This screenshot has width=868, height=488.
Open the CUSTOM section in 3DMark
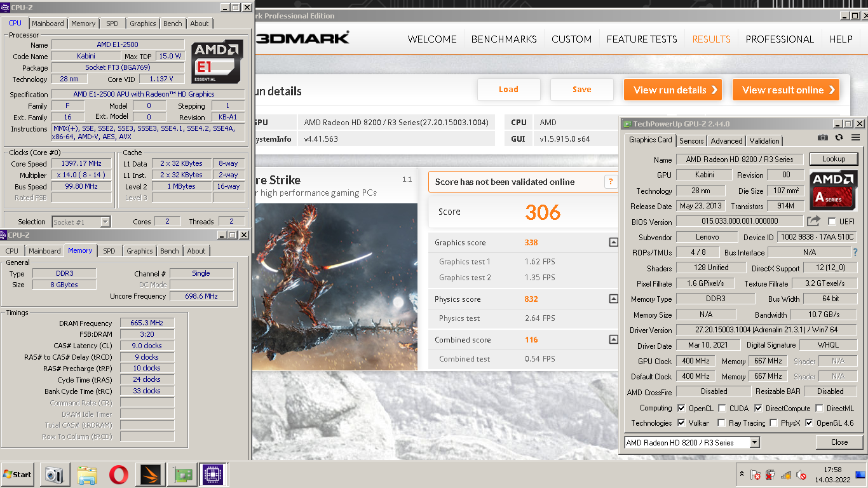[571, 39]
